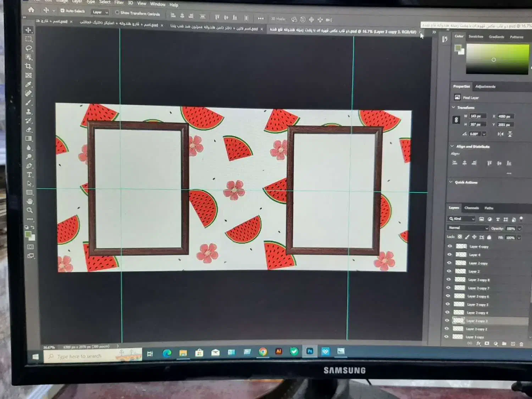Open Photoshop from the Windows taskbar

(x=310, y=351)
